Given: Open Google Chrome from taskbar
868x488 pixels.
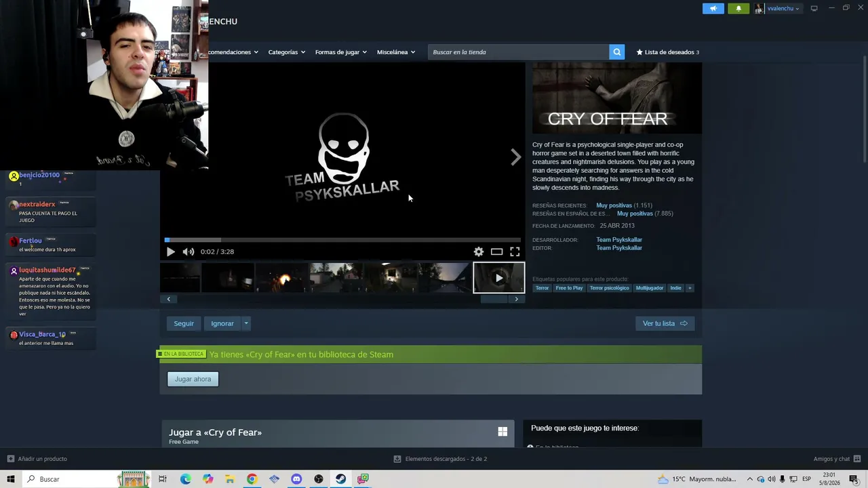Looking at the screenshot, I should click(x=252, y=479).
